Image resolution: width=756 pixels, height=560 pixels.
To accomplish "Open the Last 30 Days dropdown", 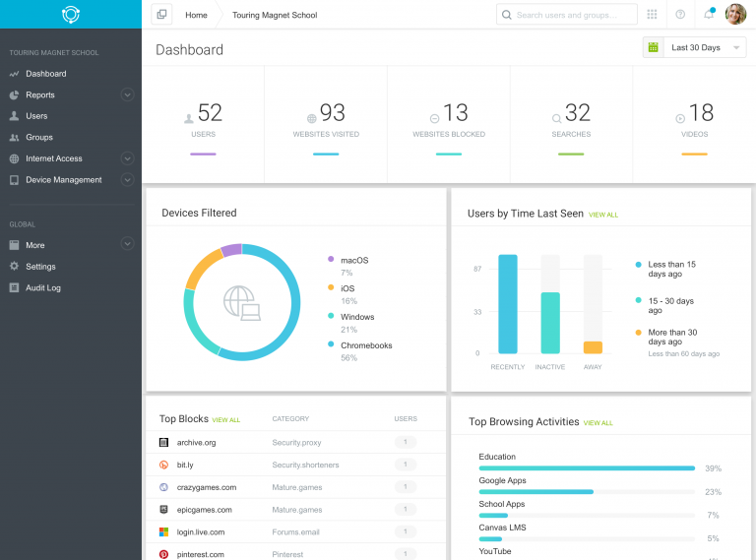I will [705, 47].
